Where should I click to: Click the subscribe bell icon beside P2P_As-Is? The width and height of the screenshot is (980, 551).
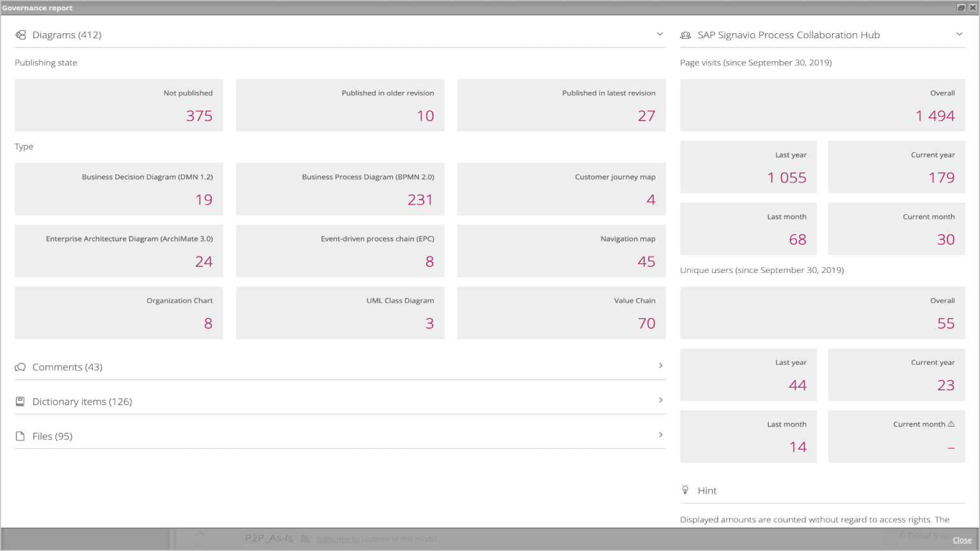[306, 538]
